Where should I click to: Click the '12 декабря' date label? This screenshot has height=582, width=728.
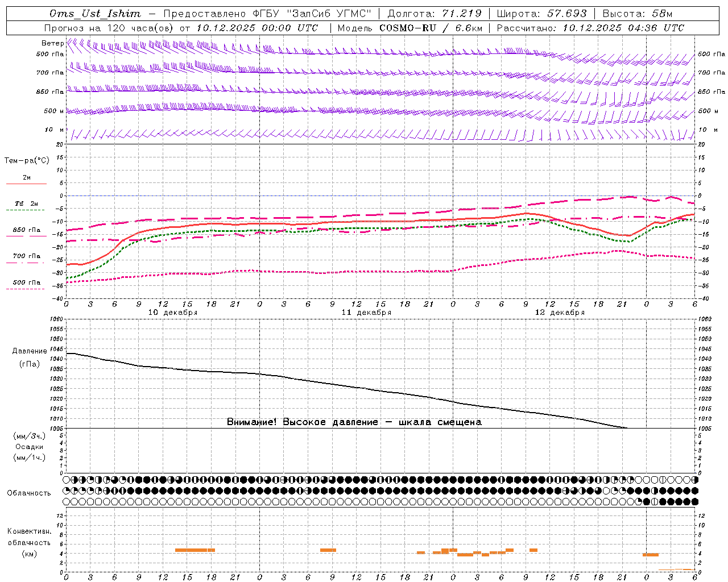[560, 313]
